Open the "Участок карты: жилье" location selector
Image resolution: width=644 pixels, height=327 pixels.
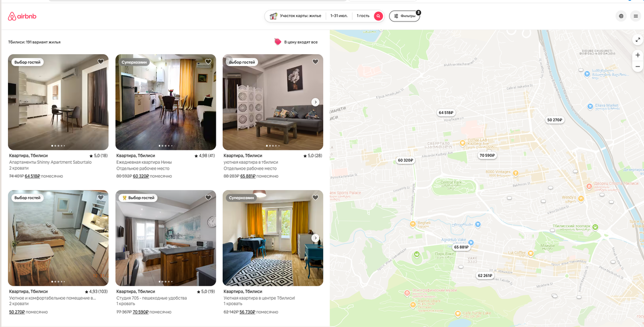coord(296,16)
